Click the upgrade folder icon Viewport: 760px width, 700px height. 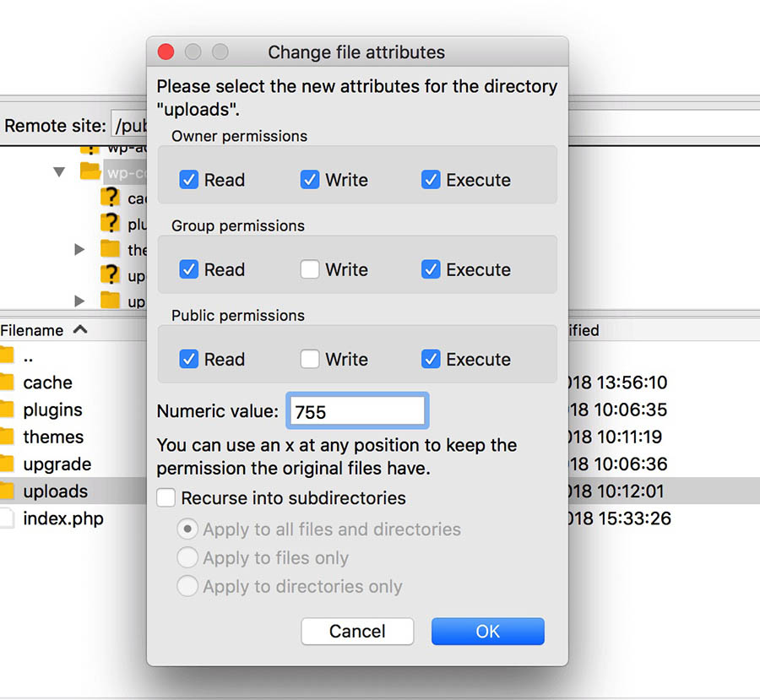click(7, 464)
